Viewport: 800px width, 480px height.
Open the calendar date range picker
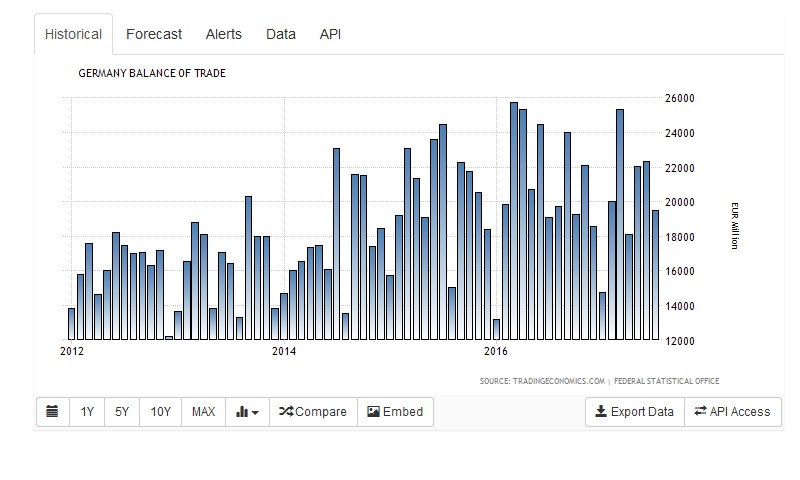click(52, 411)
